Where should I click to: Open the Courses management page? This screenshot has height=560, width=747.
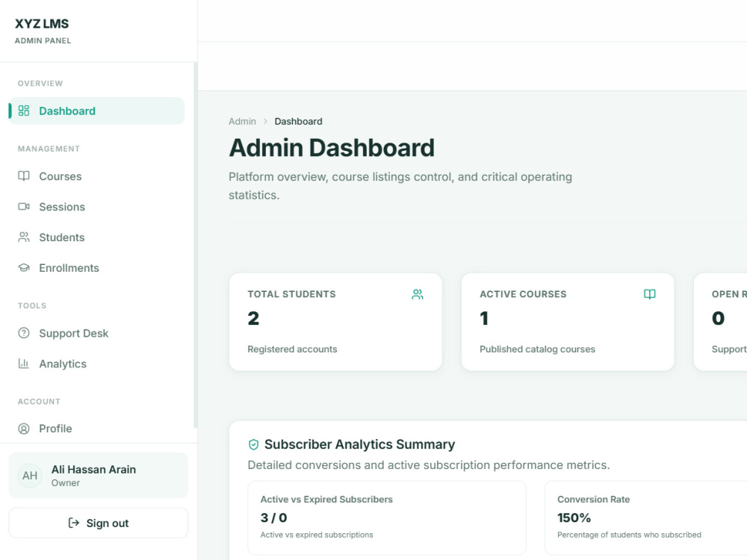[96, 176]
